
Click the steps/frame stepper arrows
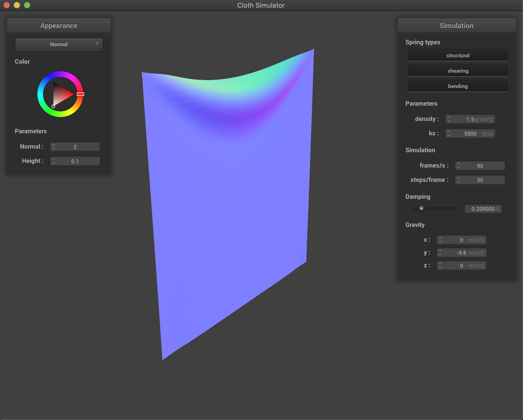[459, 180]
